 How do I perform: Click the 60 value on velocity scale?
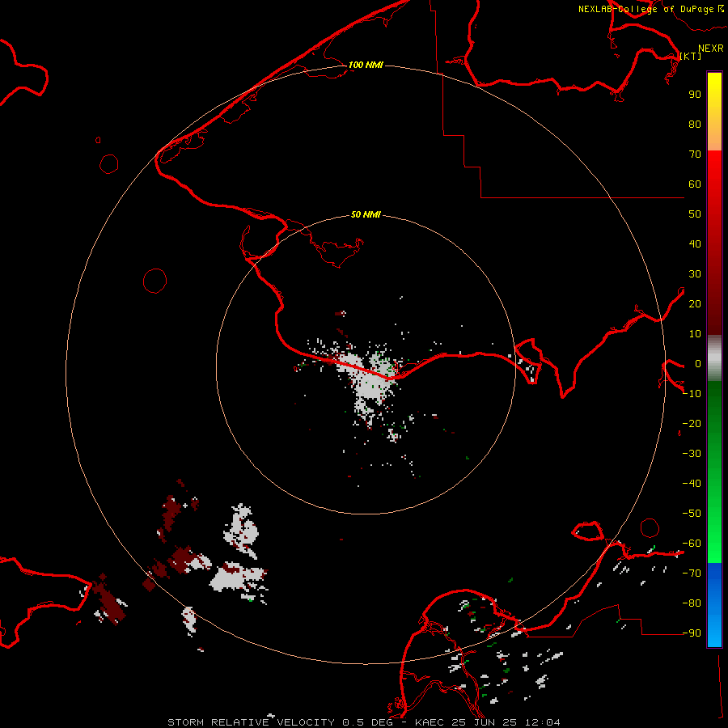click(x=695, y=184)
